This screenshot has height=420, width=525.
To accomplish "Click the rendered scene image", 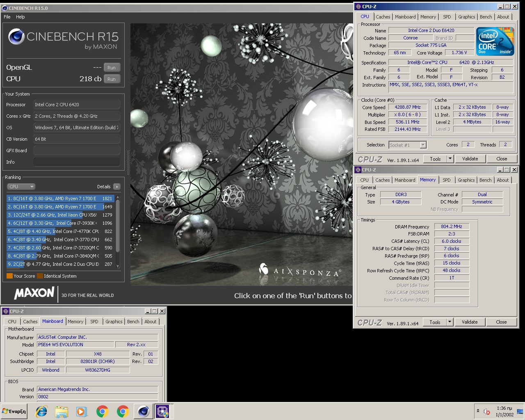I will click(242, 155).
